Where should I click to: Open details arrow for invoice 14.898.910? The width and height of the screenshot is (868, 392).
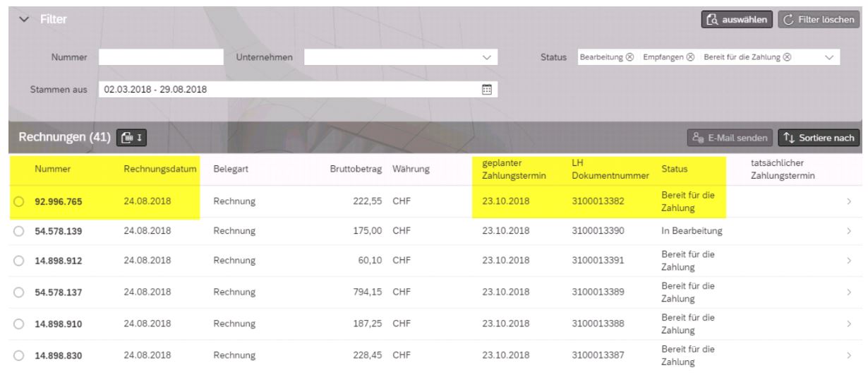tap(849, 323)
